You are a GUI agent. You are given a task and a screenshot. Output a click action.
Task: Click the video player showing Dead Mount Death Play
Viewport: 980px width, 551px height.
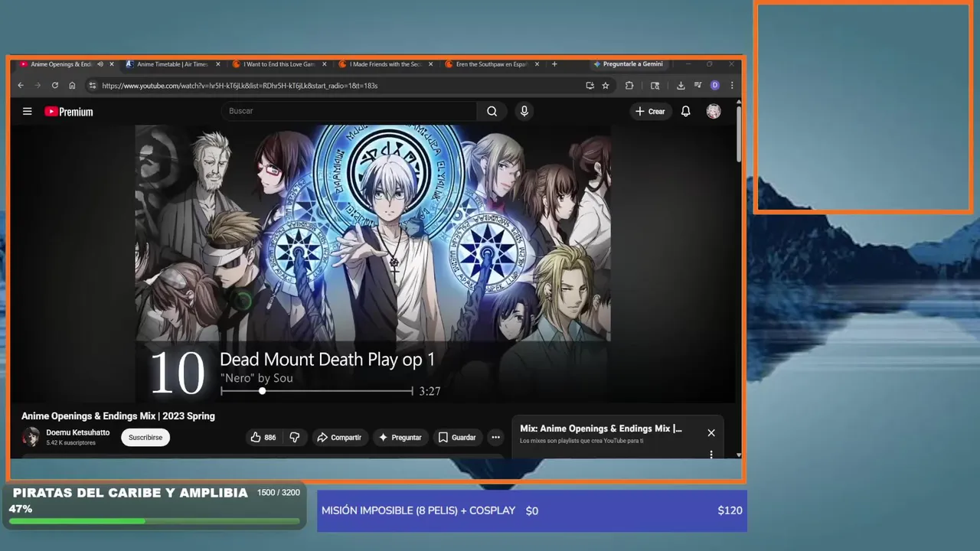373,263
